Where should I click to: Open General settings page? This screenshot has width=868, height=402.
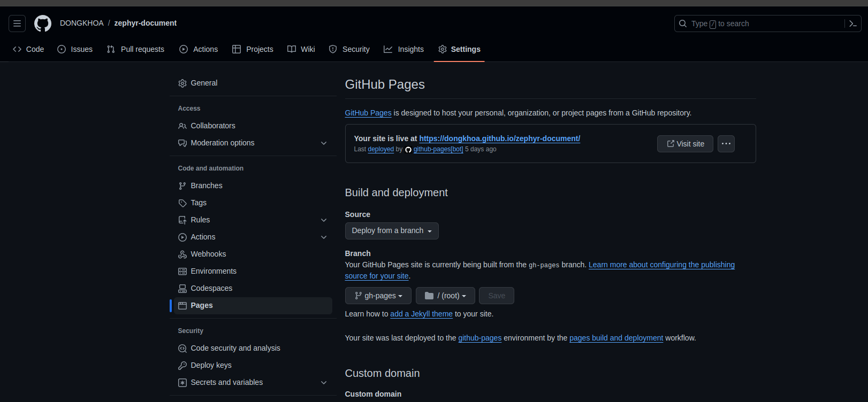(x=253, y=83)
